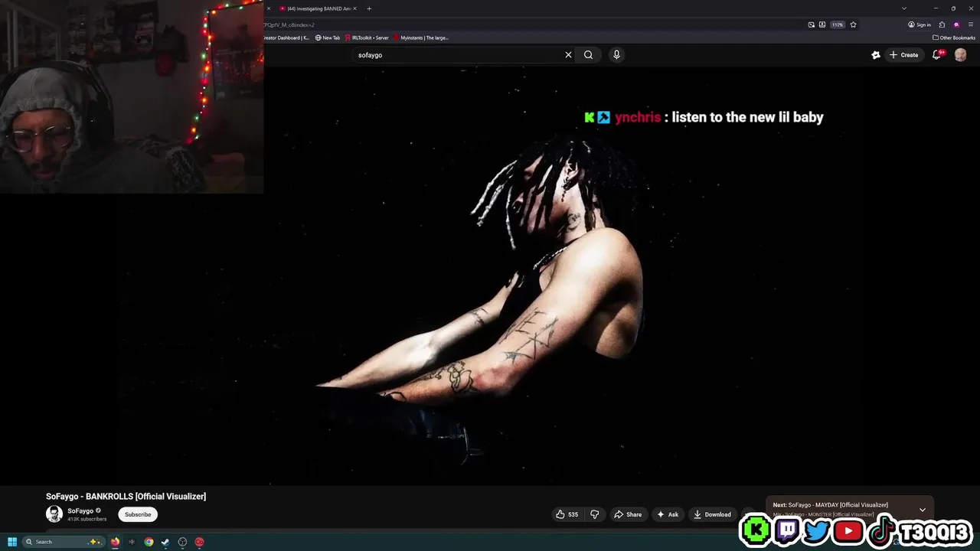
Task: Dislike the BANKROLLS video
Action: point(594,514)
